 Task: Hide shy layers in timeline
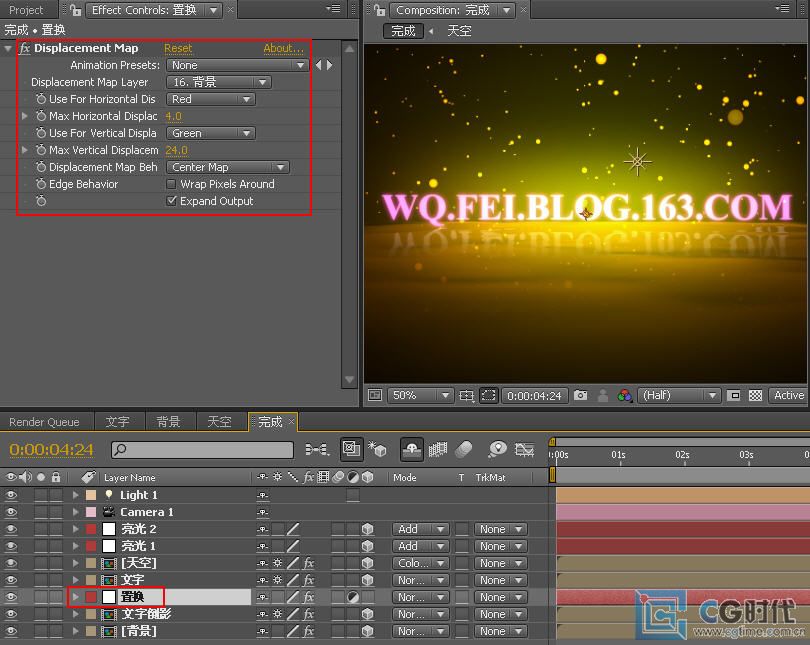point(412,449)
